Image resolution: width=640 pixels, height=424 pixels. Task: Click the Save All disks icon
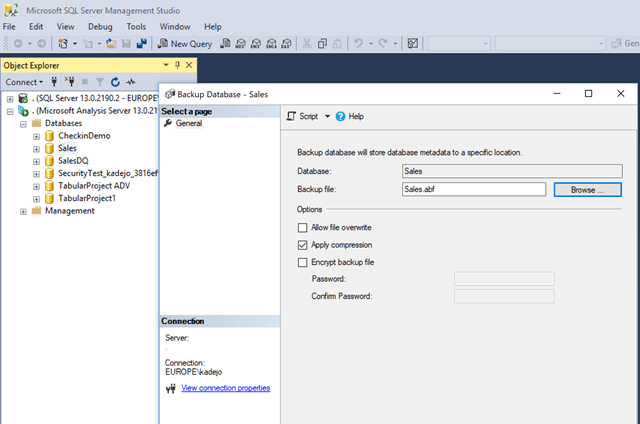[x=142, y=43]
